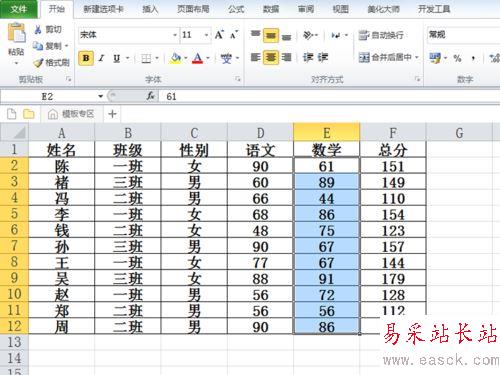Image resolution: width=500 pixels, height=375 pixels.
Task: Select column F header
Action: pyautogui.click(x=393, y=133)
